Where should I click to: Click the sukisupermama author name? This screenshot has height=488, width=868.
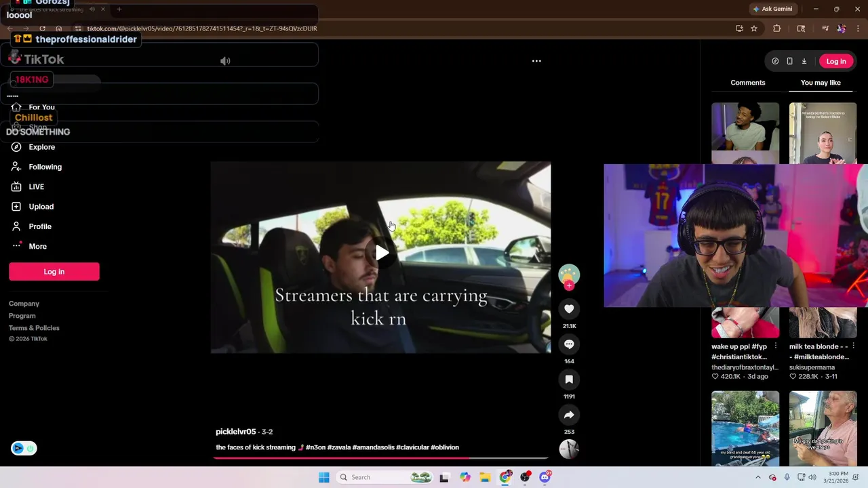[x=812, y=367]
